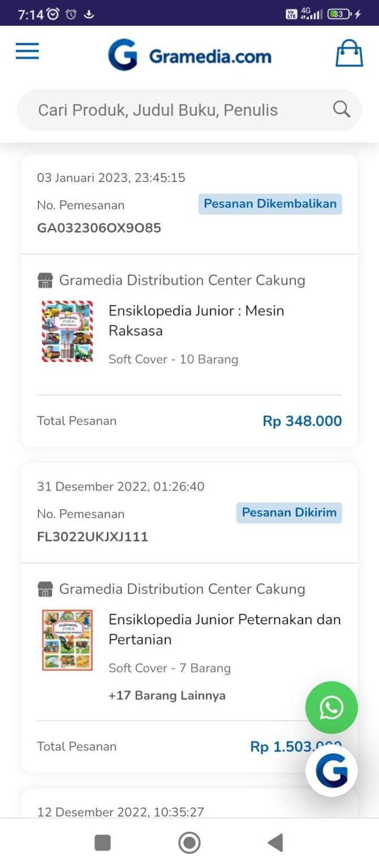Viewport: 379px width, 868px height.
Task: Select the Pesanan Dikirim status badge
Action: point(288,513)
